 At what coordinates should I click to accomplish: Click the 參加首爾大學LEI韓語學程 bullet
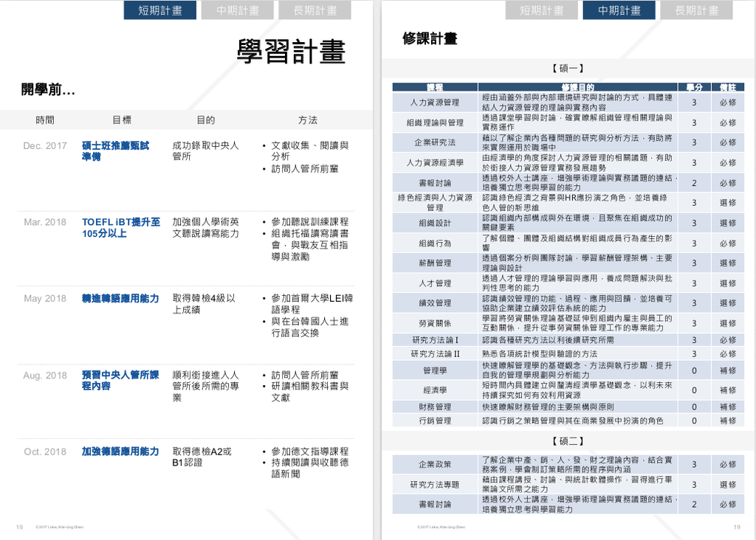click(x=312, y=304)
